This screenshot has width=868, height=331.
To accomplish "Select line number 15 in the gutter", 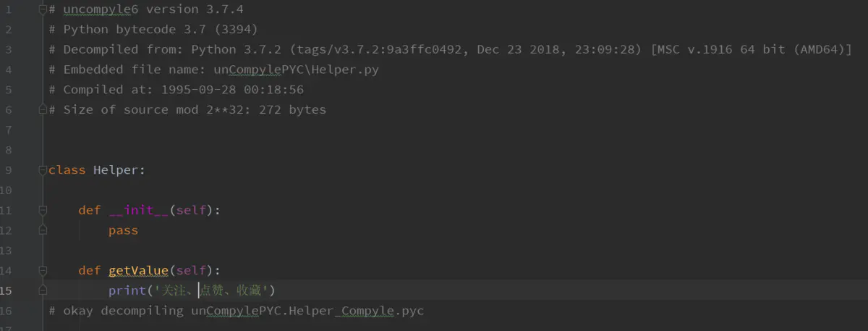I will click(x=6, y=290).
